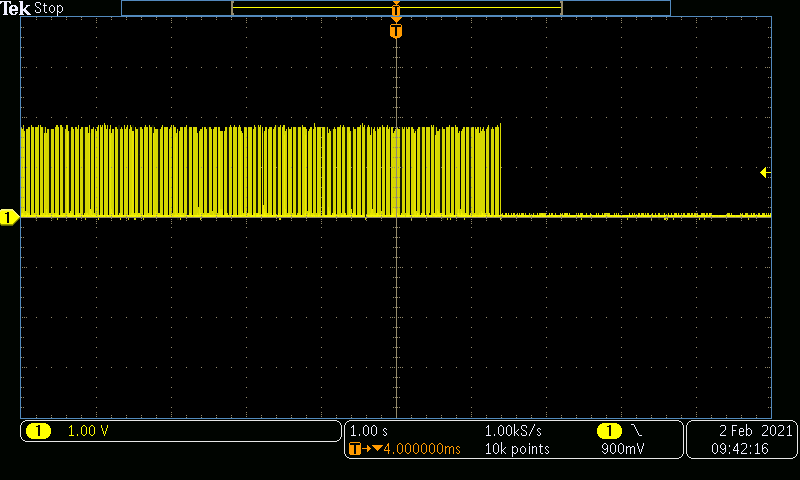The width and height of the screenshot is (800, 480).
Task: Click the orange trigger position T marker
Action: (x=396, y=31)
